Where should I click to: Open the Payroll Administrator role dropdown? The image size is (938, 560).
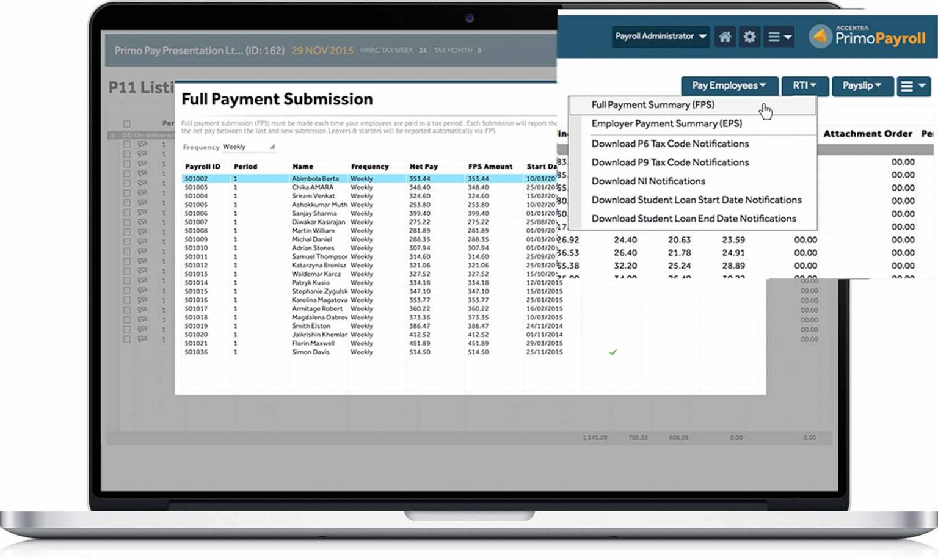(661, 37)
